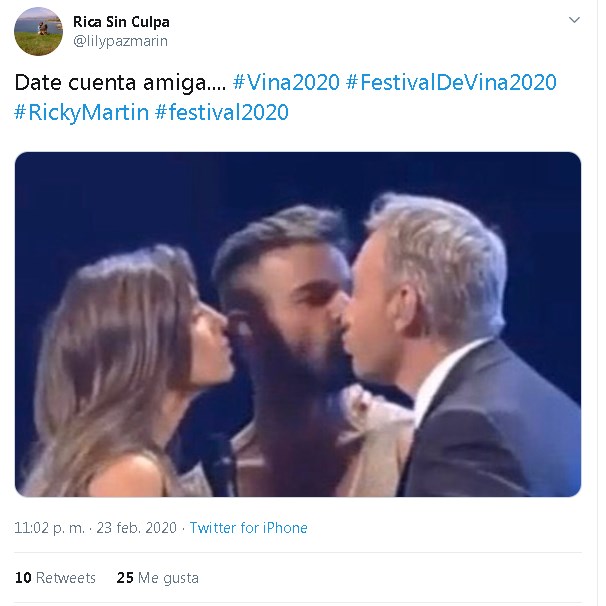The height and width of the screenshot is (606, 606).
Task: Click the #RickyMartin hashtag
Action: [x=81, y=112]
